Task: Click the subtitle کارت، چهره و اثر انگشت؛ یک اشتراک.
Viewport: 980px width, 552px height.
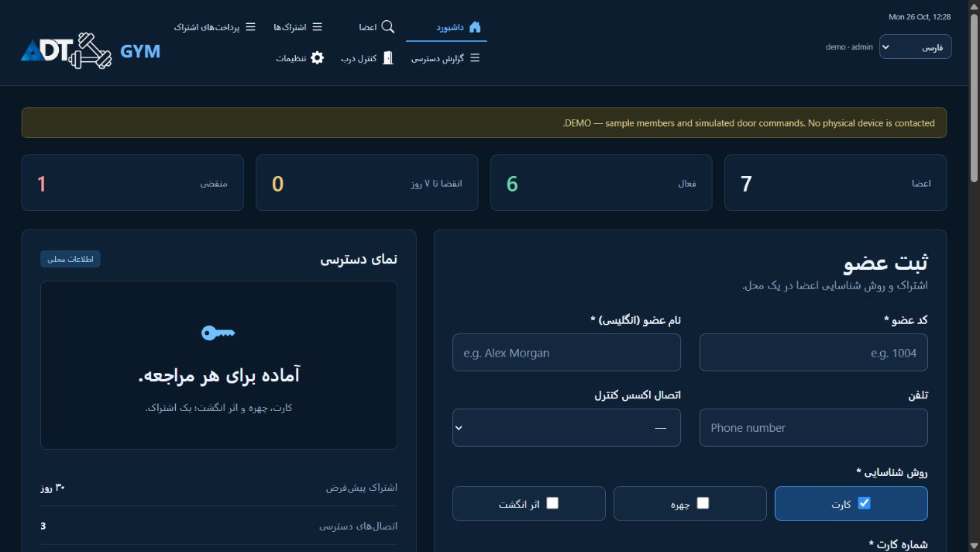Action: tap(219, 408)
